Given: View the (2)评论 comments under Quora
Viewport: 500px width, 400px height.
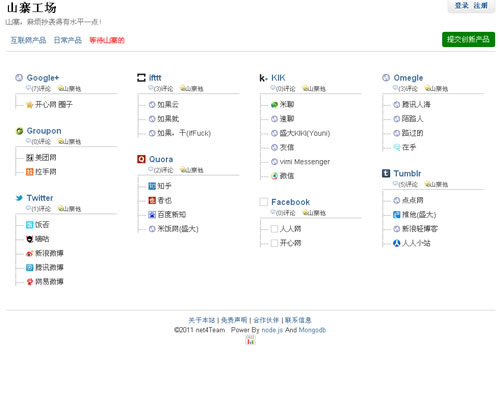Looking at the screenshot, I should 163,170.
